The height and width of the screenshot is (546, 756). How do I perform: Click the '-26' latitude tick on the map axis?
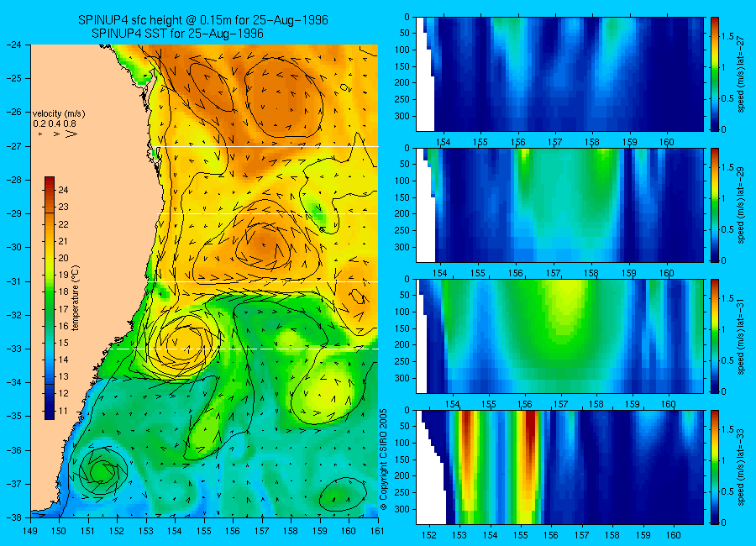tap(14, 112)
